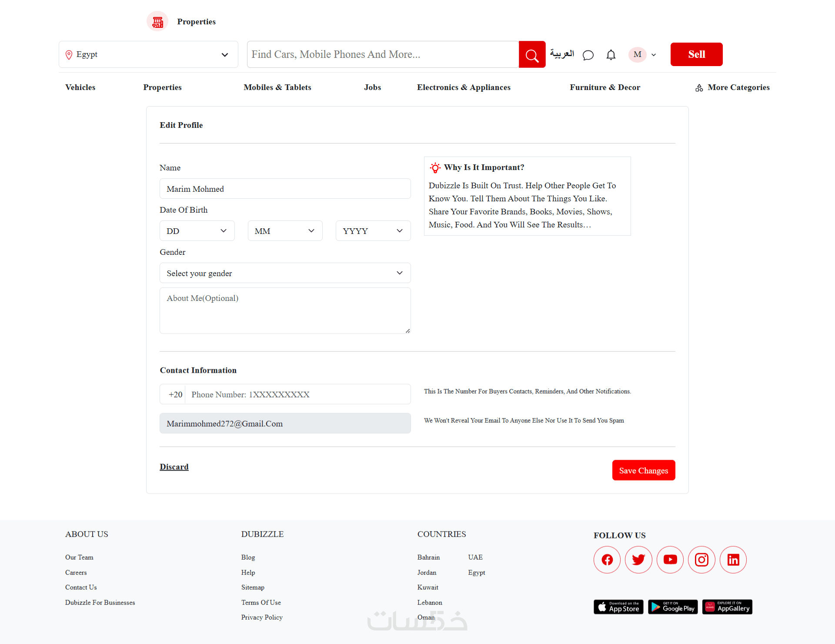Viewport: 835px width, 644px height.
Task: Click the Phone Number input field
Action: pyautogui.click(x=298, y=394)
